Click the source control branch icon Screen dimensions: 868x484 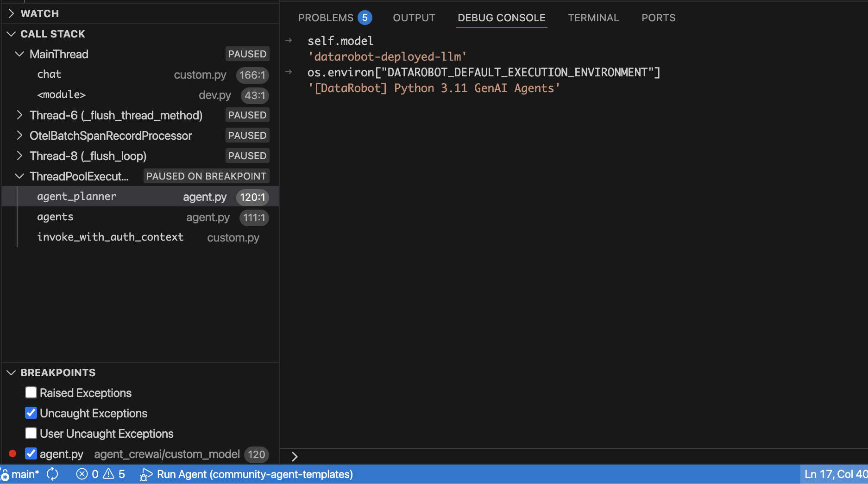(5, 475)
